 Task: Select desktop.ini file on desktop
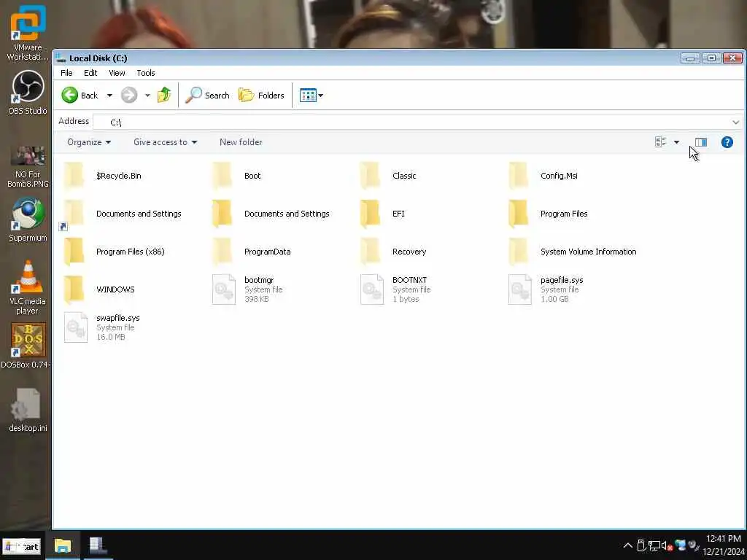[28, 410]
